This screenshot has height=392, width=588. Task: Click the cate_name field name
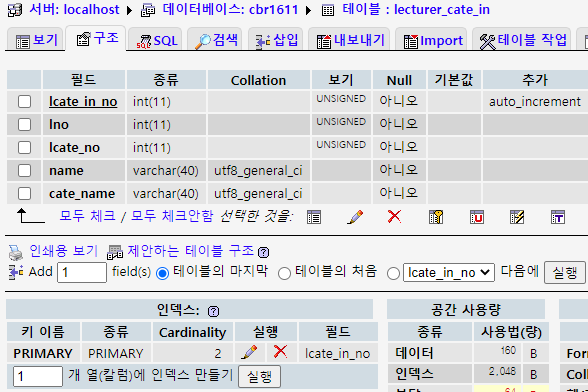point(82,194)
